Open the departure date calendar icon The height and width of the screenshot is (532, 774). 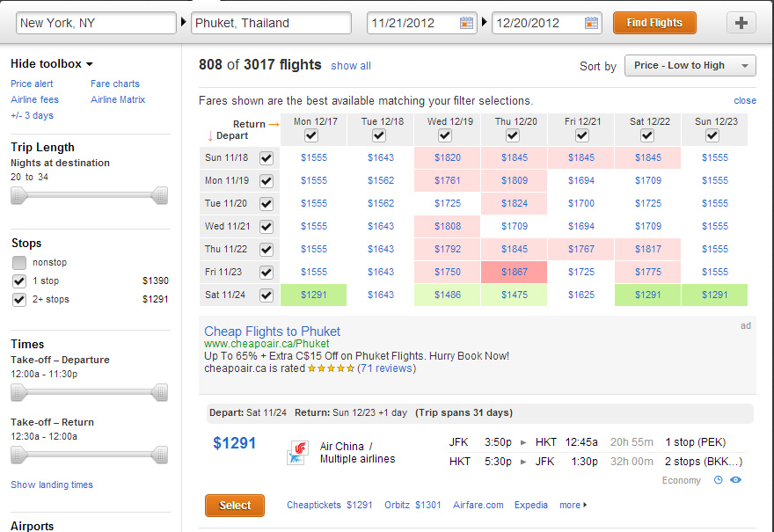(466, 23)
